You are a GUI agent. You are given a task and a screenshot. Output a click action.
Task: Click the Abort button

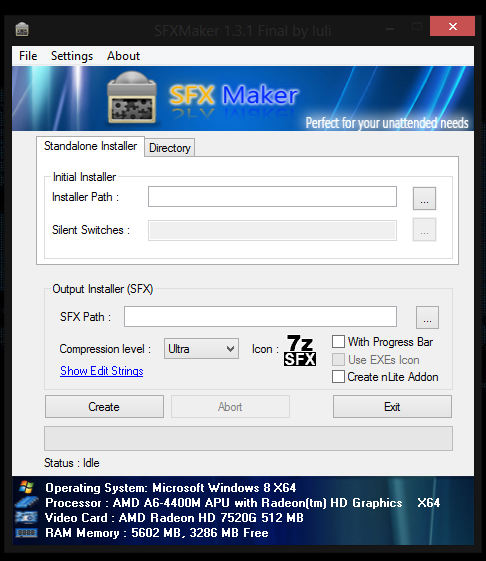tap(230, 406)
